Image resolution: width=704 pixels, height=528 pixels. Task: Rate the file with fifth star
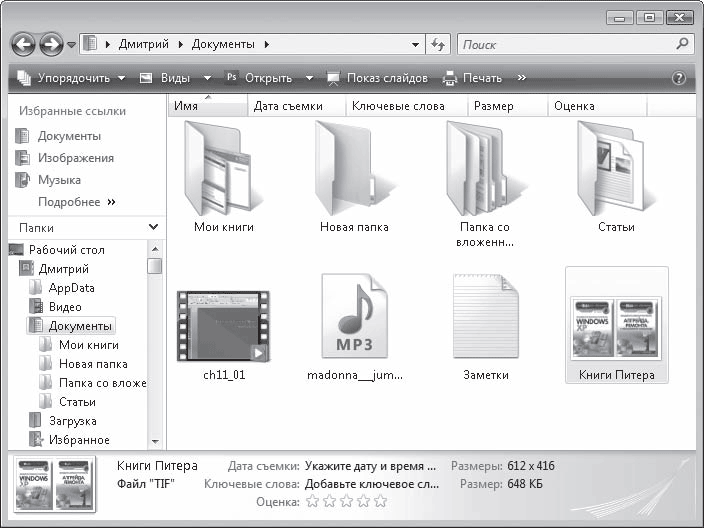click(380, 502)
